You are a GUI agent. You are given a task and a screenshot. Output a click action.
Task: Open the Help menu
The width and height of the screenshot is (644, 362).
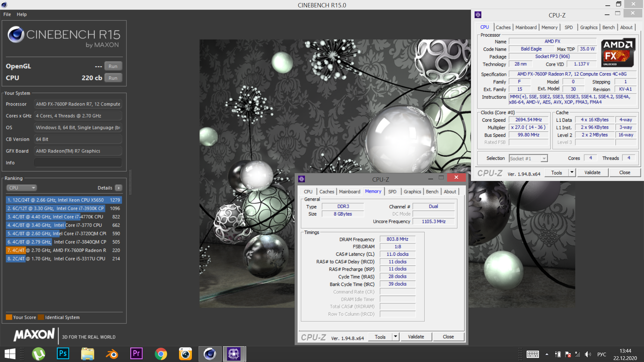click(x=21, y=14)
